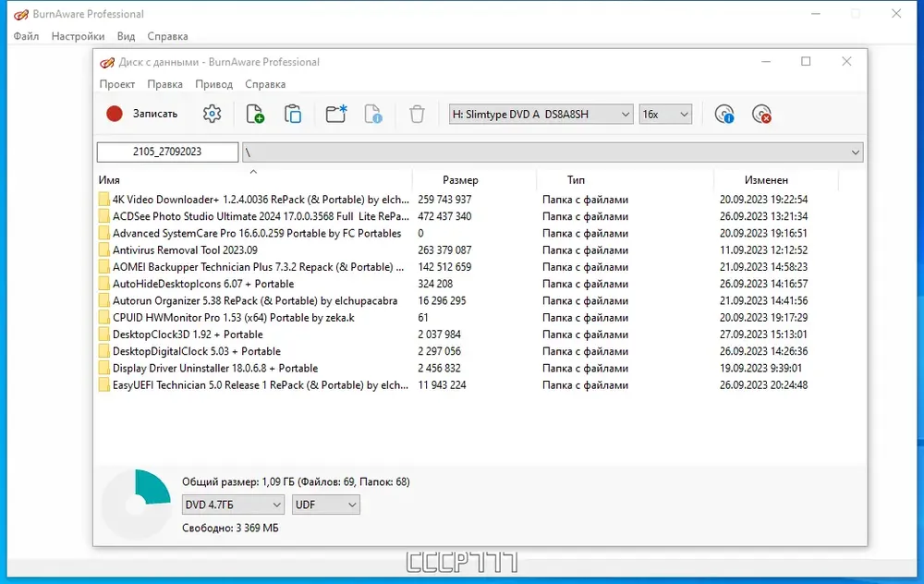Open the Настройки menu in main window
Viewport: 924px width, 584px height.
click(x=78, y=36)
